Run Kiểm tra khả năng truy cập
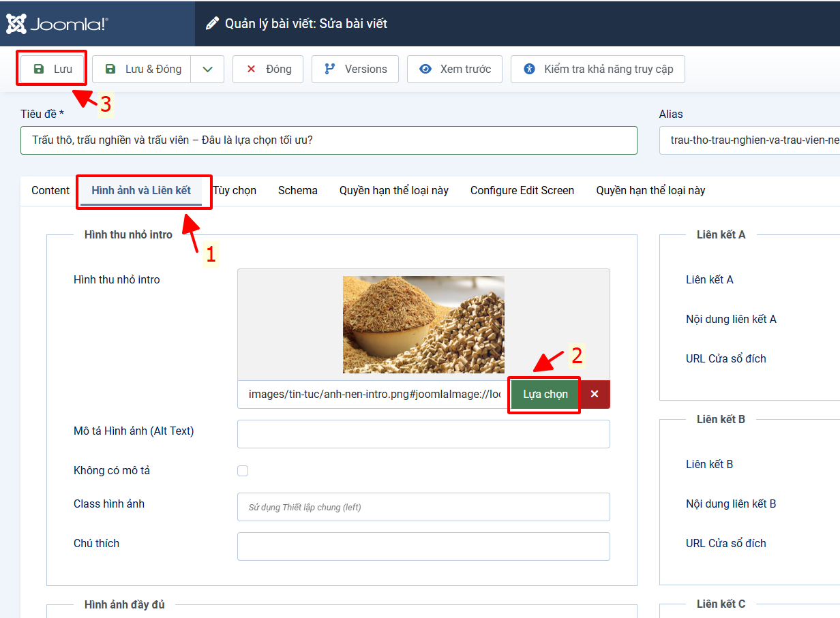840x618 pixels. pos(597,69)
